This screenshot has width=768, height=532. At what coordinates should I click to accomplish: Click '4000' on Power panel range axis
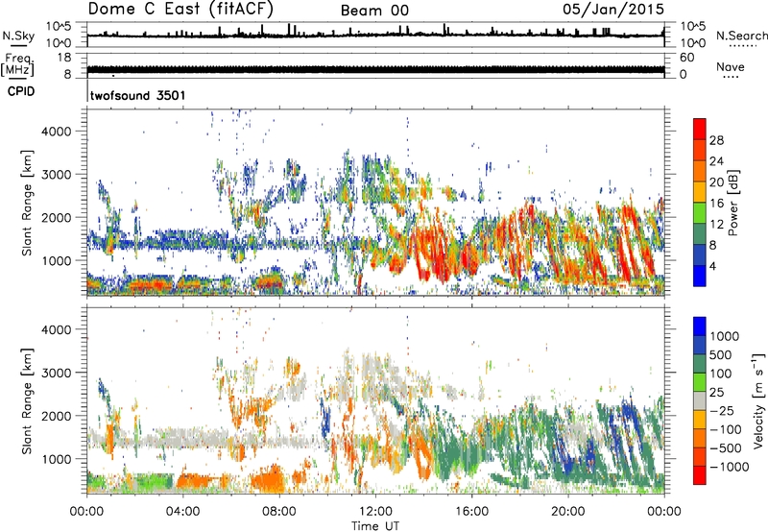(x=57, y=132)
